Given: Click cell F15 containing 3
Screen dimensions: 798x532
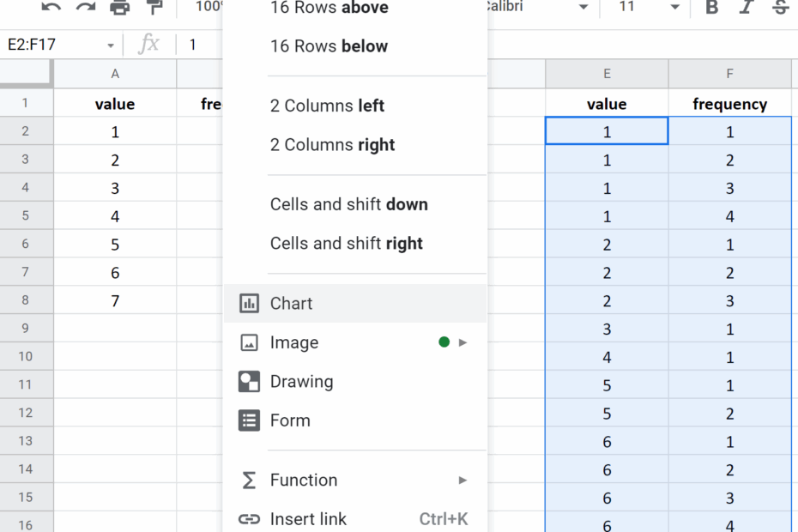Looking at the screenshot, I should pos(730,498).
